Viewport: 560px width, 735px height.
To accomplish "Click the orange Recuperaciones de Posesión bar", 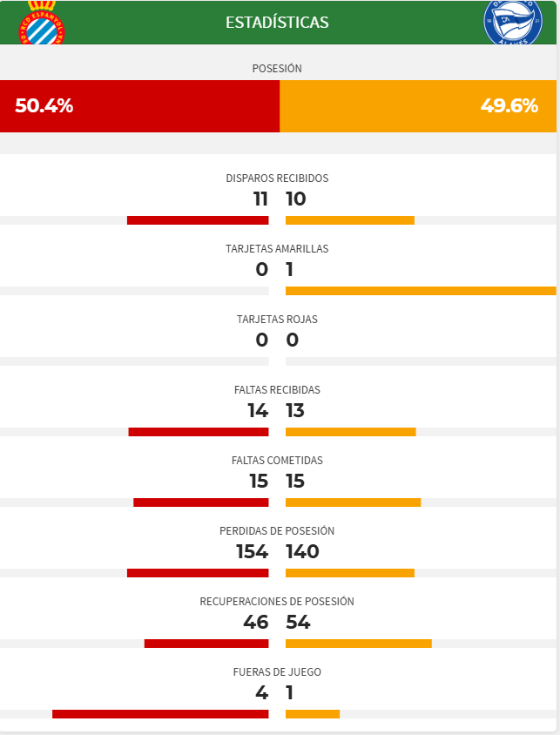I will (x=358, y=644).
